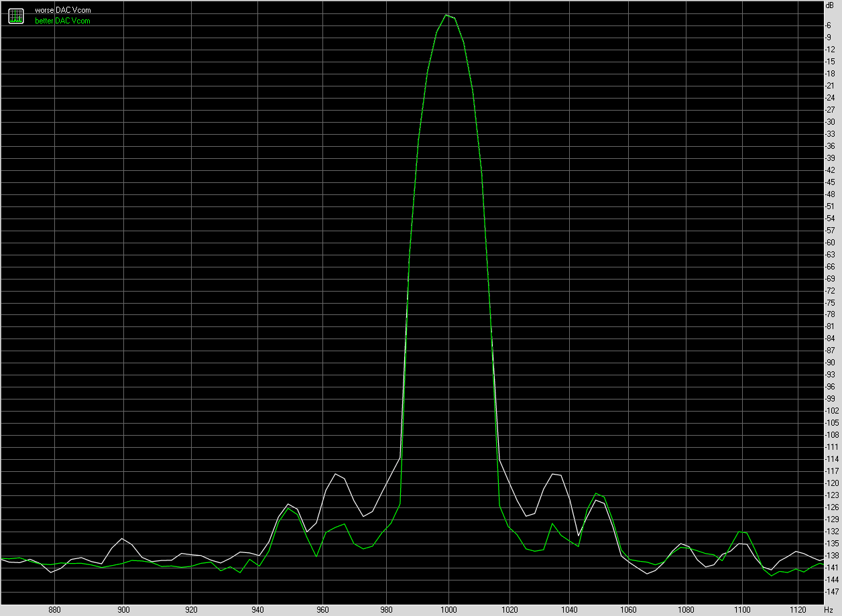Click the 1020 frequency axis label
The image size is (842, 616).
[x=510, y=609]
